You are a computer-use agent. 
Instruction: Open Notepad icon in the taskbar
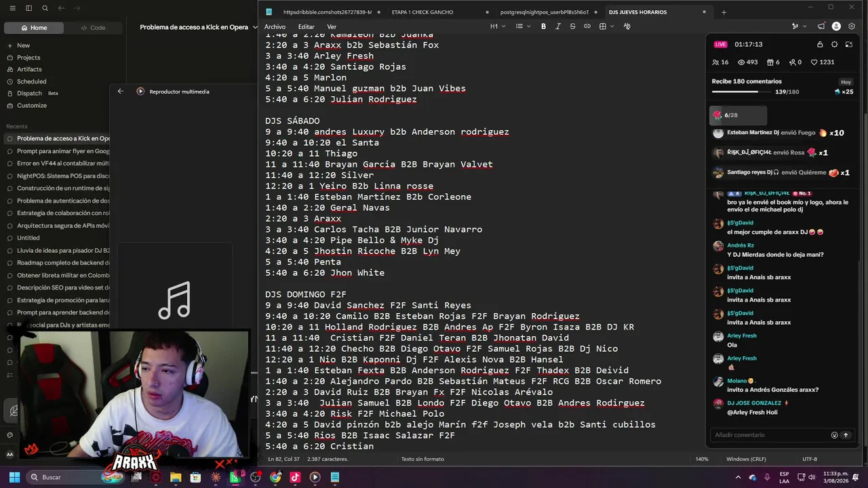coord(335,477)
